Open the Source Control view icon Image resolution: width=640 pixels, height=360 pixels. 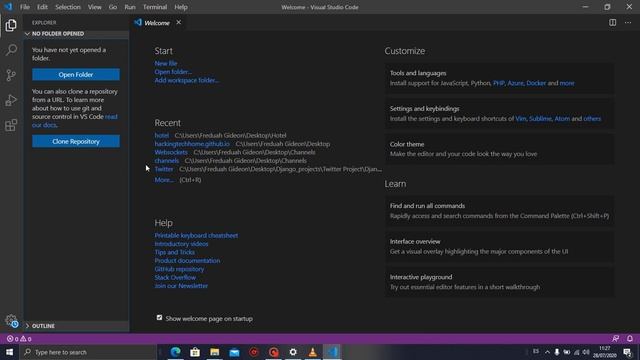point(11,75)
